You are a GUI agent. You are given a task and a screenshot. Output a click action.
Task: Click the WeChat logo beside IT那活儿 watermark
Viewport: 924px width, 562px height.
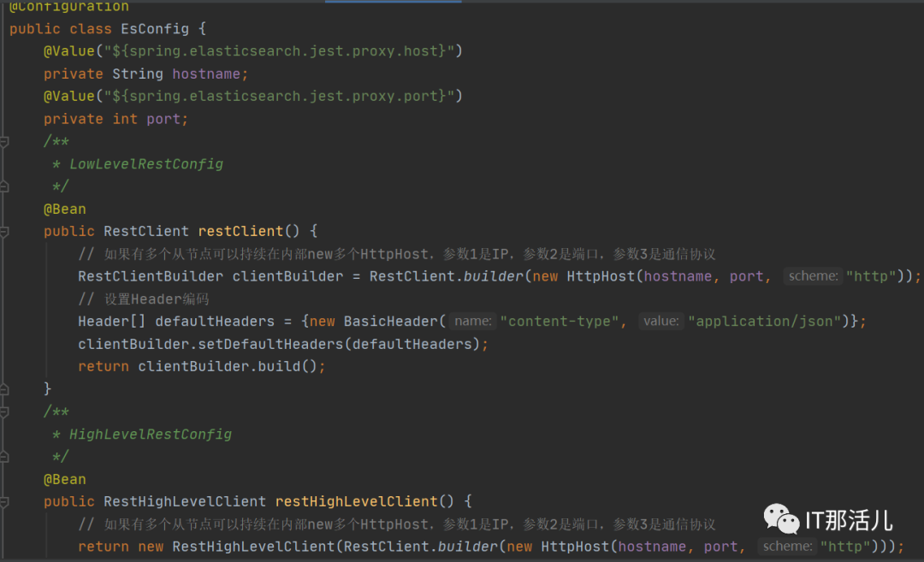click(779, 519)
